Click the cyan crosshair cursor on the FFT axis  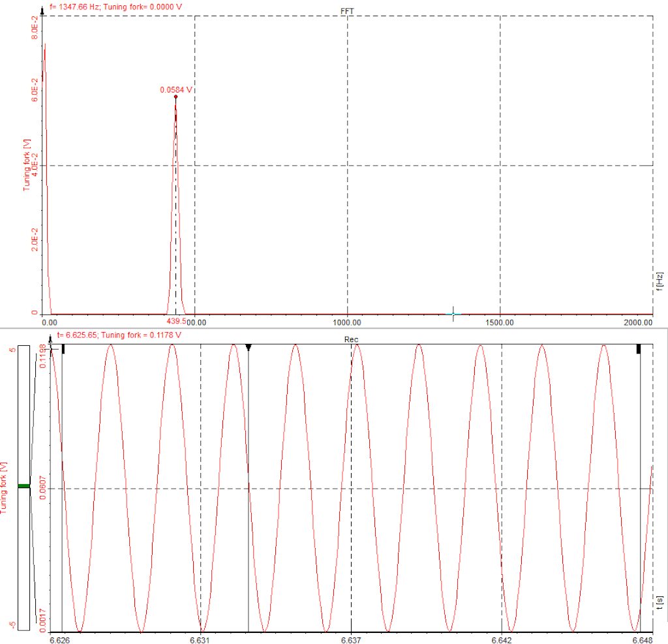[x=453, y=314]
